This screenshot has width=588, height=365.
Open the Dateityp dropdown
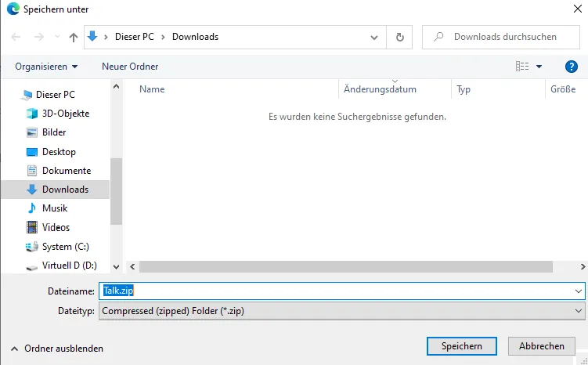(x=343, y=311)
